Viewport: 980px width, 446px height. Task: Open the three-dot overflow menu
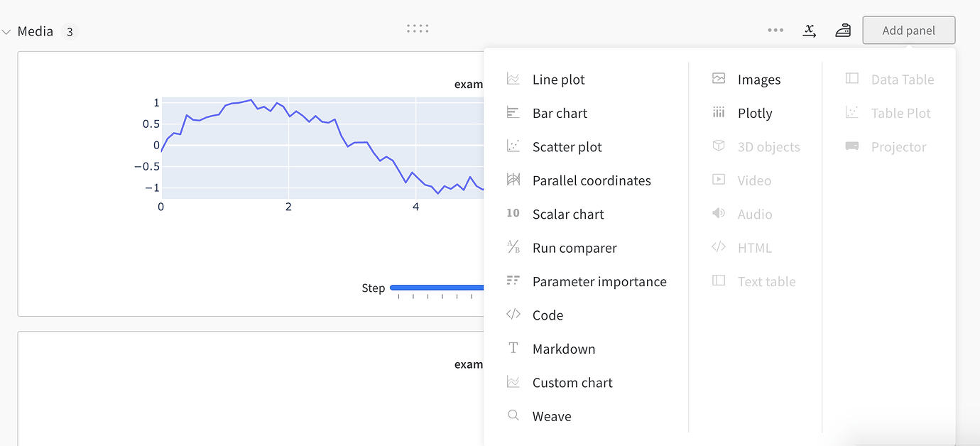775,31
